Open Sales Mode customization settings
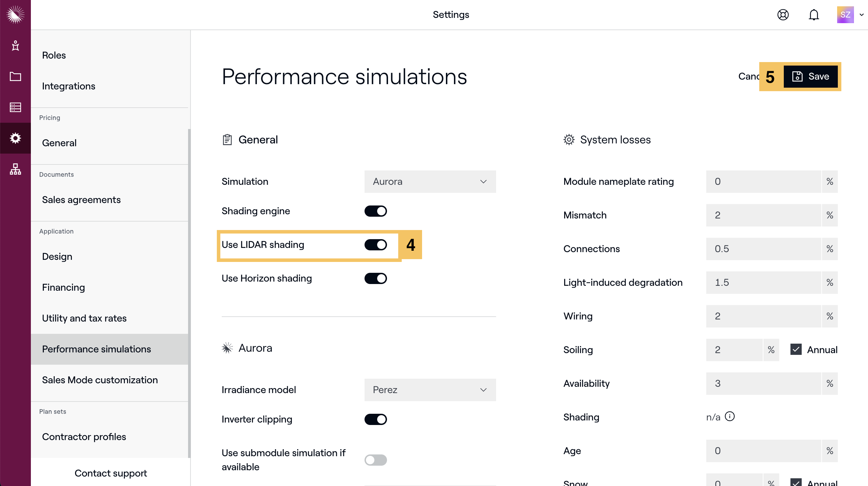The height and width of the screenshot is (486, 868). coord(100,380)
